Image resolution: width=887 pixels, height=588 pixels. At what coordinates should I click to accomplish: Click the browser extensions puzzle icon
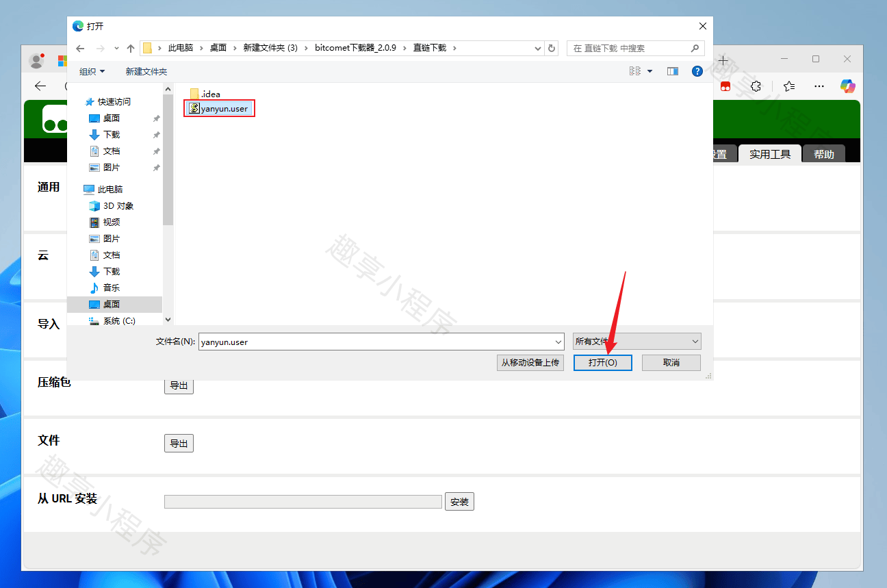[756, 86]
